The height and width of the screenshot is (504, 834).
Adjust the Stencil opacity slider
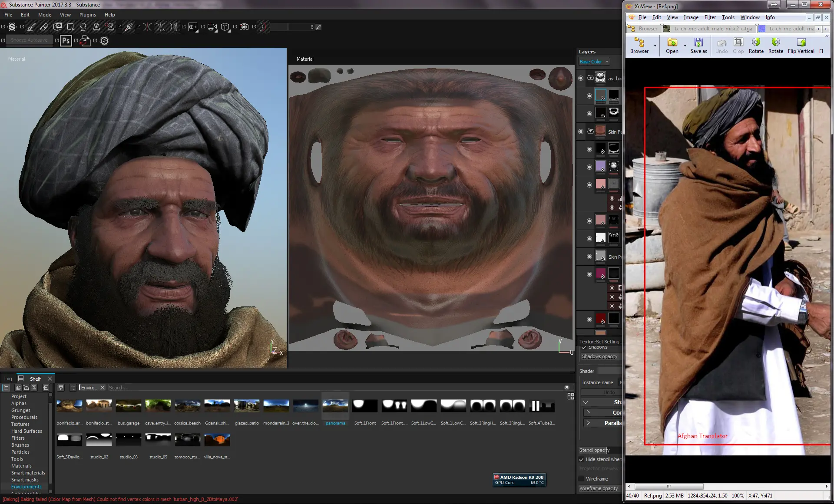pos(600,450)
